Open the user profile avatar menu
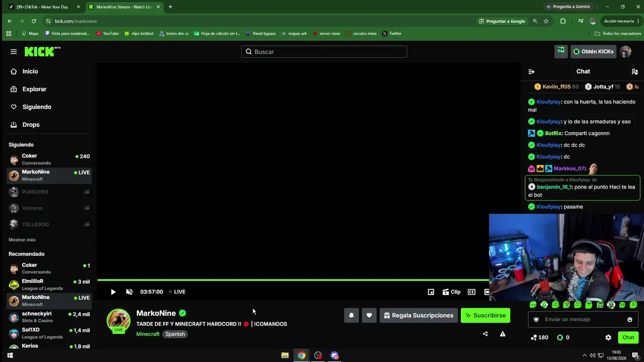Screen dimensions: 644x362 click(625, 51)
